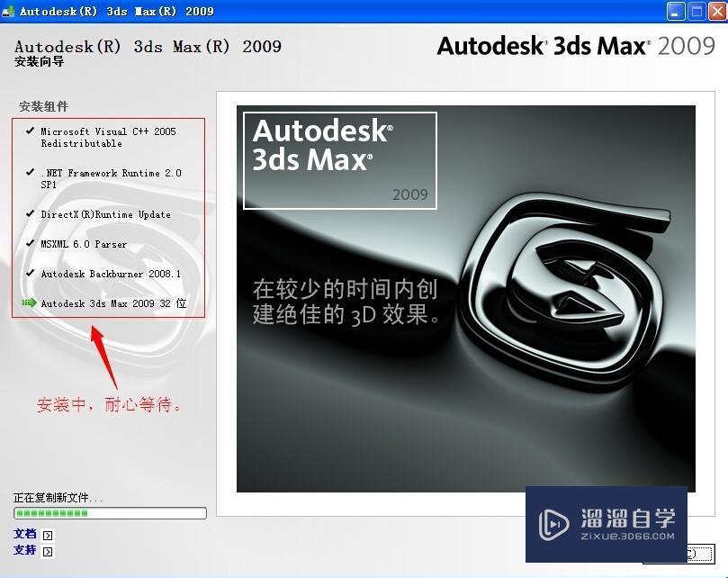Click the checkmark icon for DirectX(R)Runtime Update
The width and height of the screenshot is (728, 578).
(x=30, y=214)
